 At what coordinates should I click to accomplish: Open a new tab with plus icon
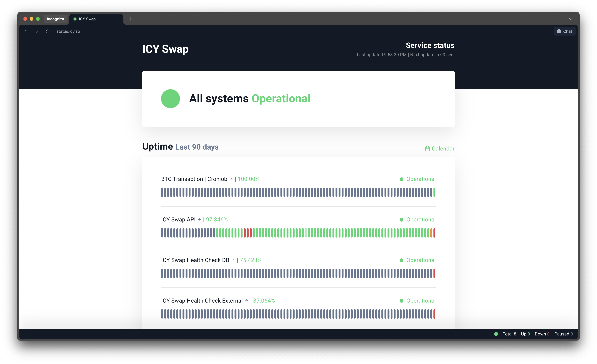[x=131, y=19]
